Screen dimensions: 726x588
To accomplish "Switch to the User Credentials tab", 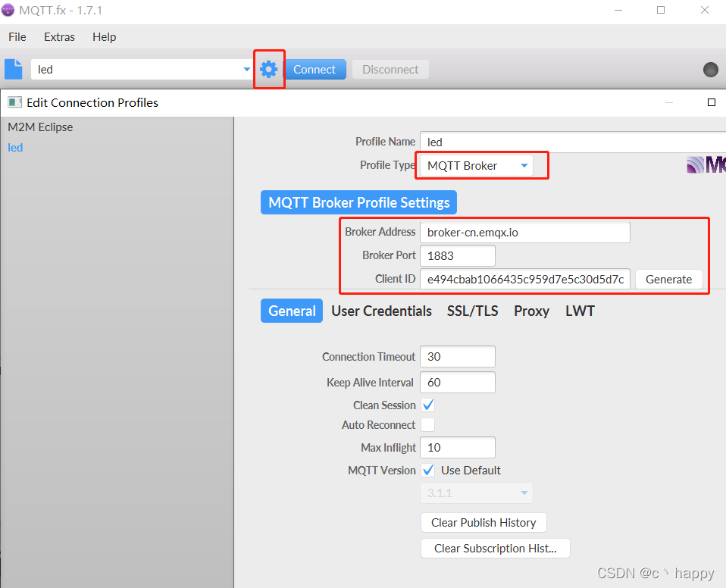I will click(381, 311).
